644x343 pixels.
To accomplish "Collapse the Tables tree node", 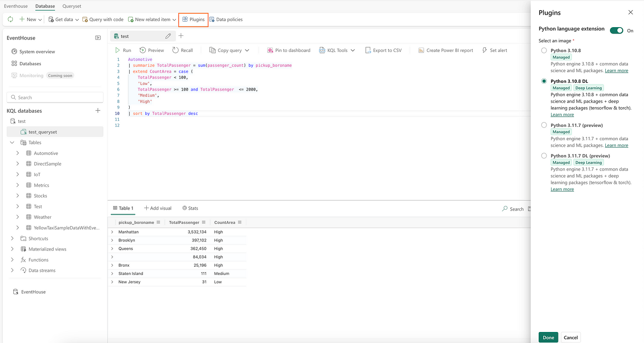I will coord(12,143).
